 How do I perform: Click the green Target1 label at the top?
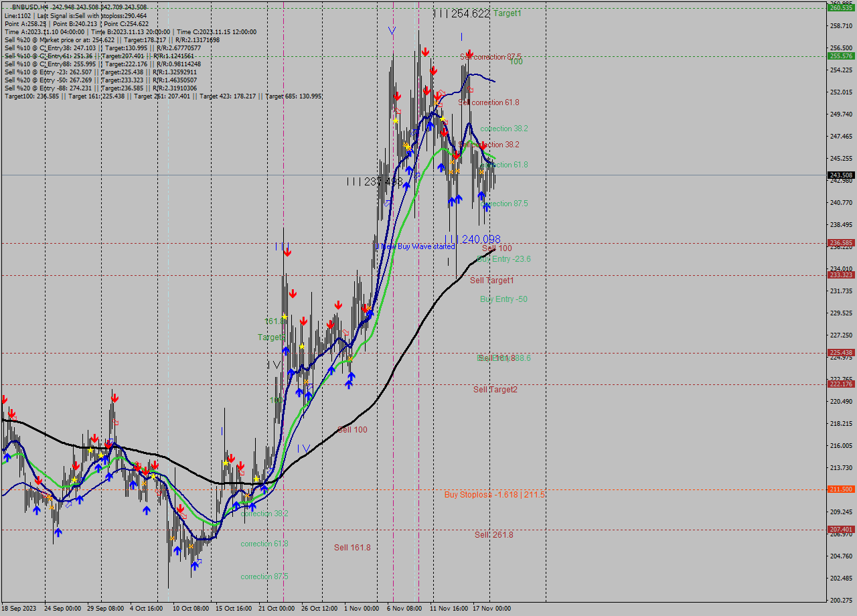click(x=507, y=13)
